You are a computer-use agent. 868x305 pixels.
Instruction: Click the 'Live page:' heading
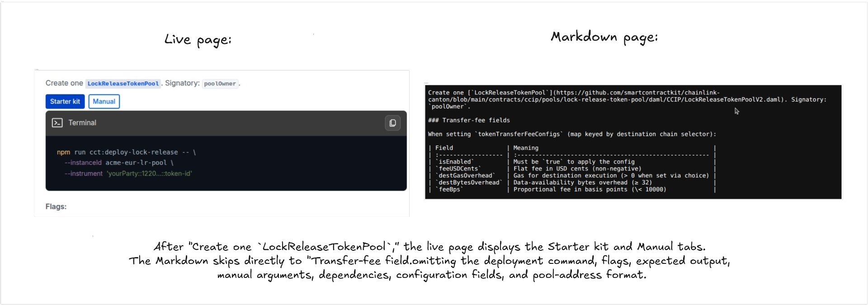(198, 40)
